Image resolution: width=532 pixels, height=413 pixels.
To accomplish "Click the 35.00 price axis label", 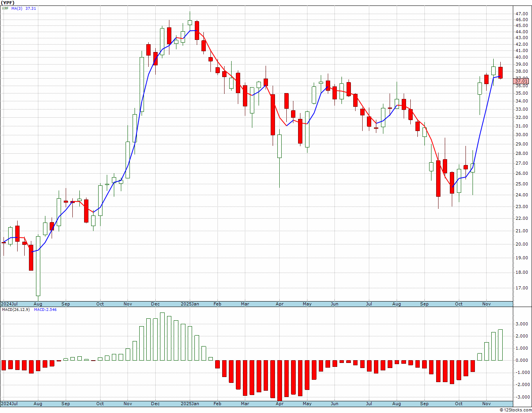I will pos(521,93).
